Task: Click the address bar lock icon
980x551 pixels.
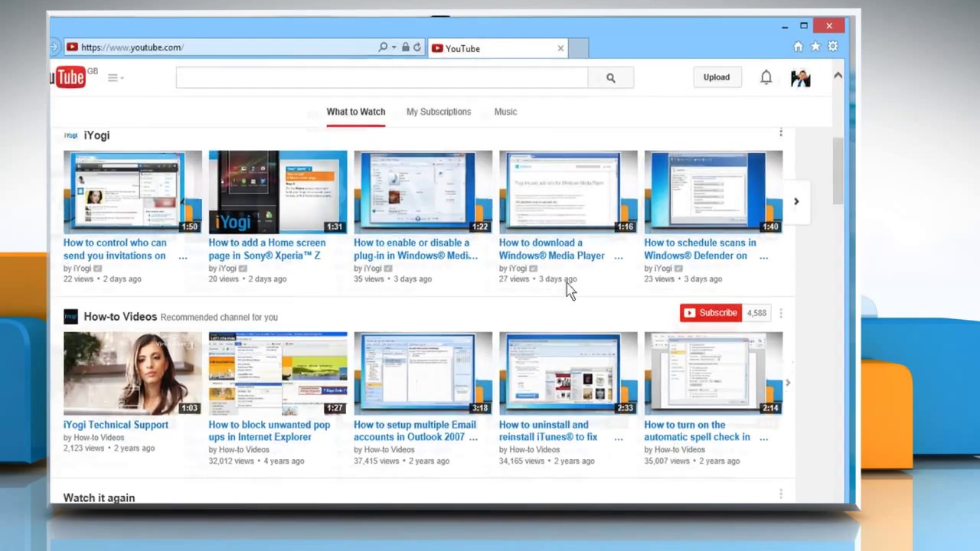Action: point(406,47)
